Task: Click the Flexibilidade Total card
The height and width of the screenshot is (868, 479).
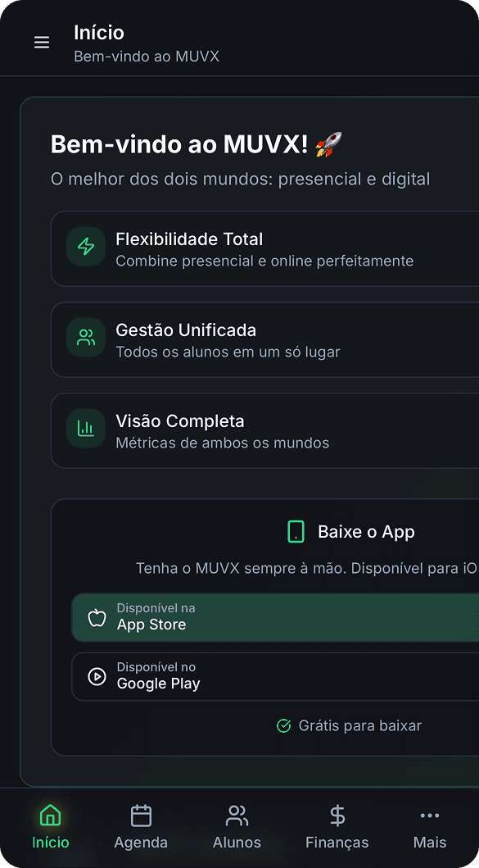Action: point(246,248)
